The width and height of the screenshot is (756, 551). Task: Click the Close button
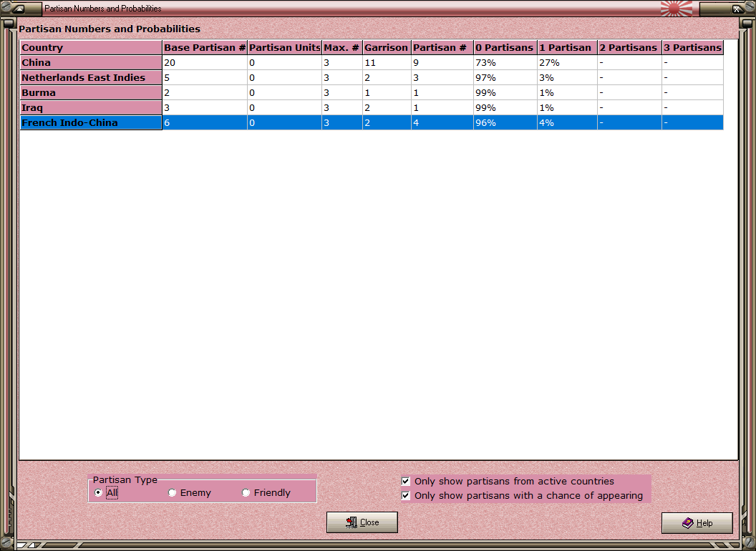coord(362,522)
